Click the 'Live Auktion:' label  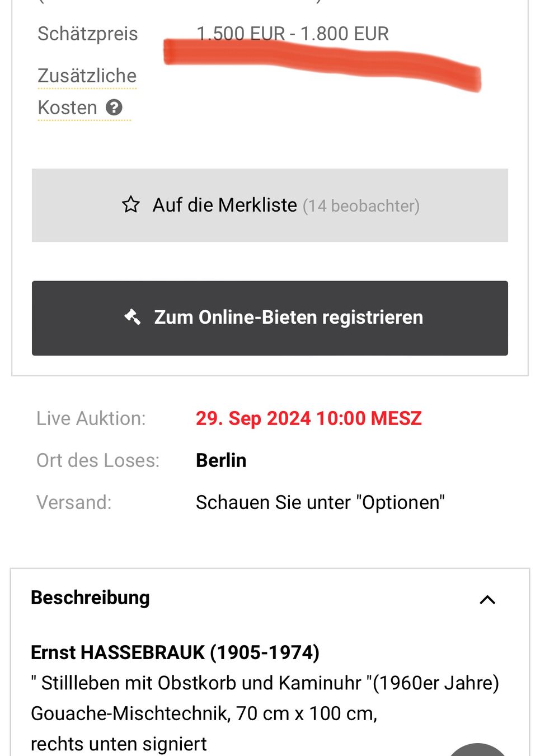91,418
